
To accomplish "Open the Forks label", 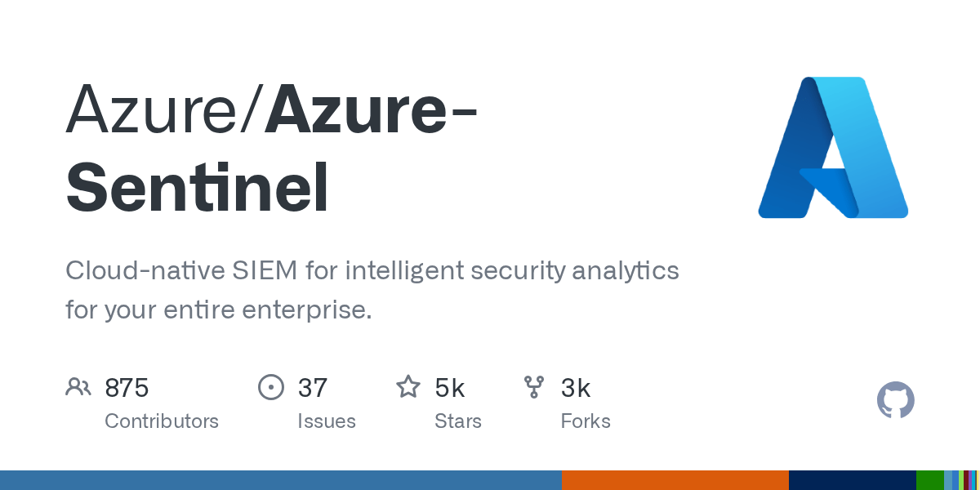I will (x=586, y=421).
